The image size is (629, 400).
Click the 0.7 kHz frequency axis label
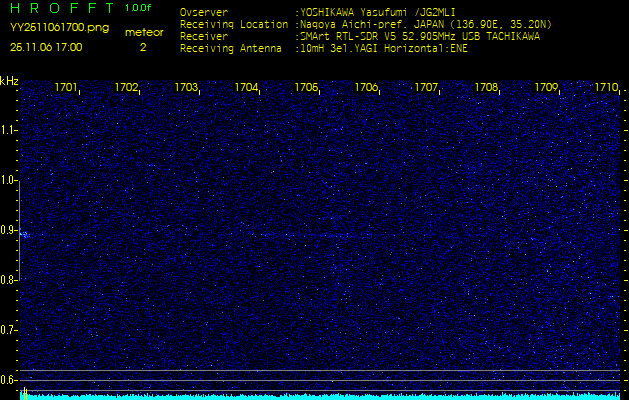pyautogui.click(x=9, y=330)
